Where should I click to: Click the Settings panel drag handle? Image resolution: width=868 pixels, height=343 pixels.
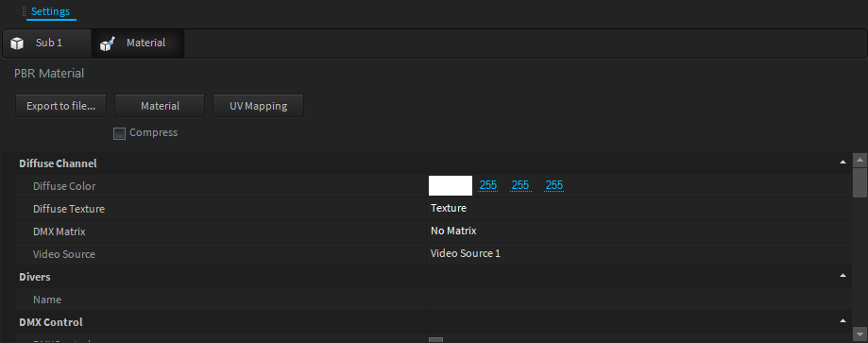(24, 11)
